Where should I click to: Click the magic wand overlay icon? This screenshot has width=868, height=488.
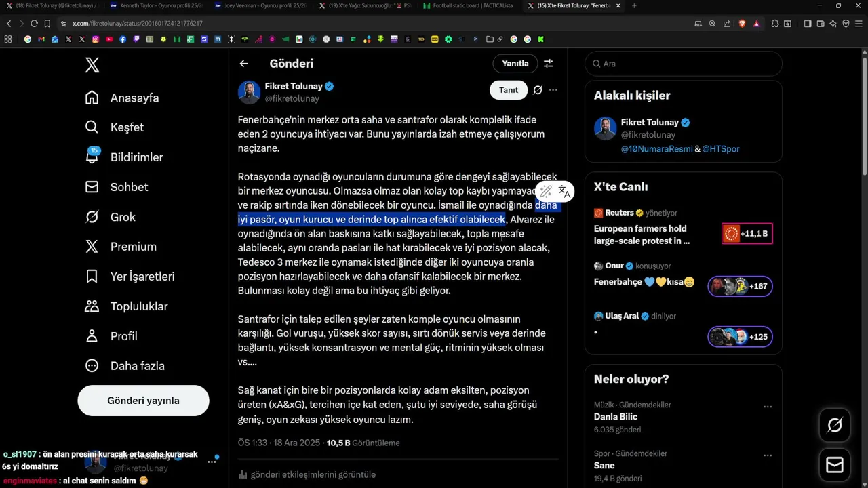coord(546,192)
